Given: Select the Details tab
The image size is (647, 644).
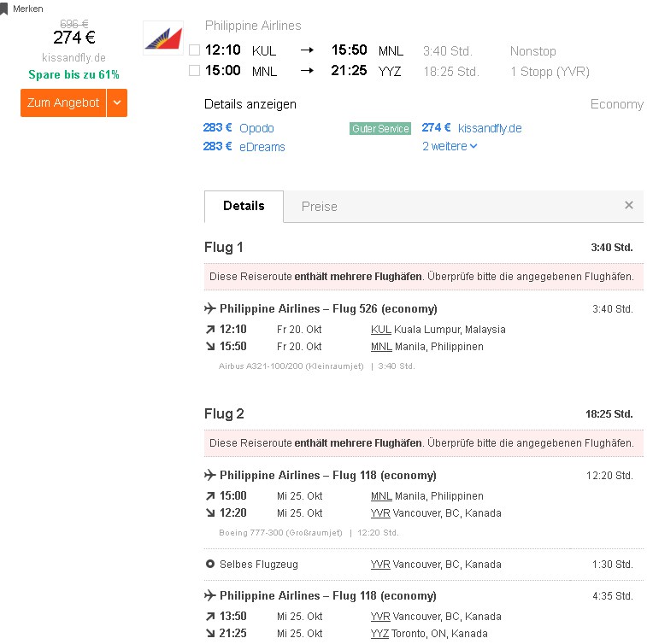Looking at the screenshot, I should tap(244, 206).
